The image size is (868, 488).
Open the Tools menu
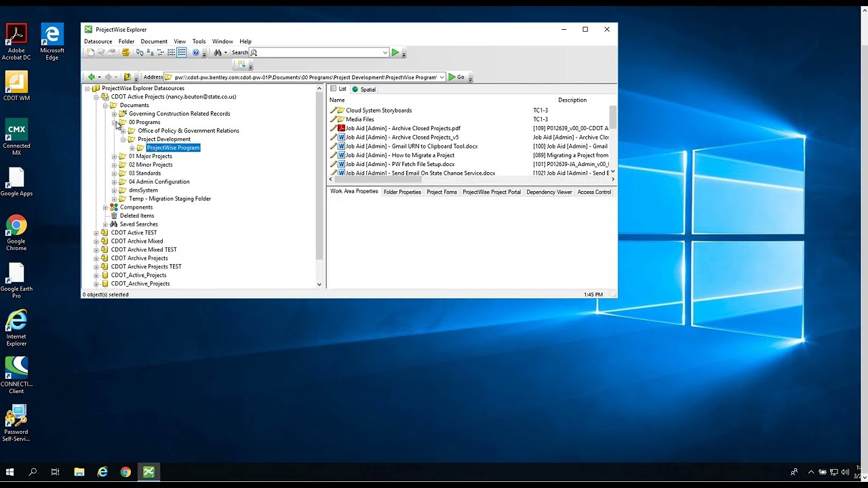(x=199, y=41)
